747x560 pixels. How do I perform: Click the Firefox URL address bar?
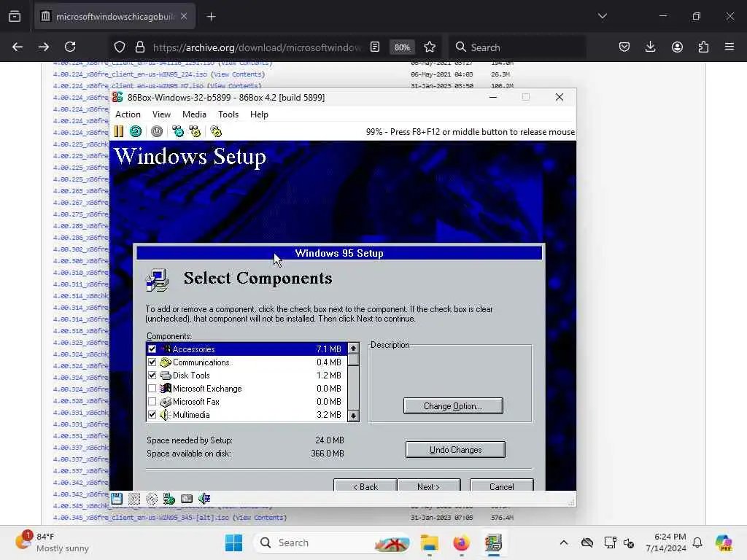click(258, 47)
